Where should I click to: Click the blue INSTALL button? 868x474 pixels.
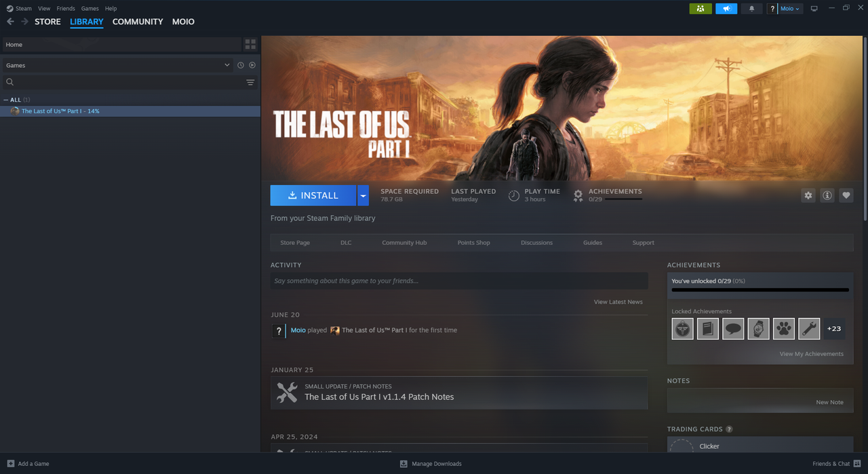[x=313, y=195]
